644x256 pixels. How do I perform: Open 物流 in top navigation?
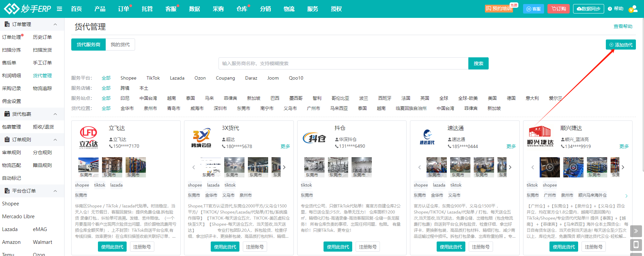point(289,9)
